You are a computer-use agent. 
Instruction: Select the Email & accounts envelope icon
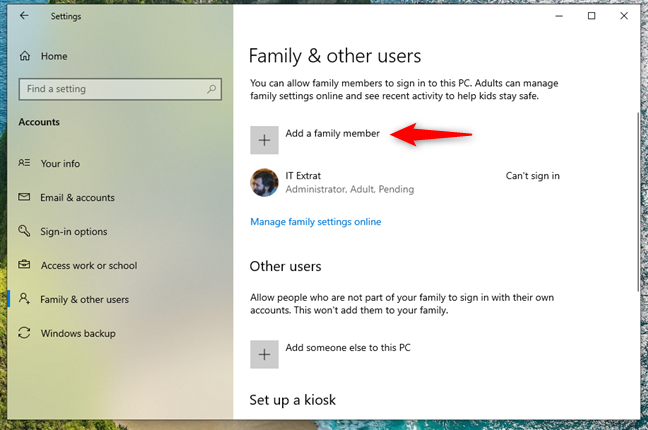[24, 197]
